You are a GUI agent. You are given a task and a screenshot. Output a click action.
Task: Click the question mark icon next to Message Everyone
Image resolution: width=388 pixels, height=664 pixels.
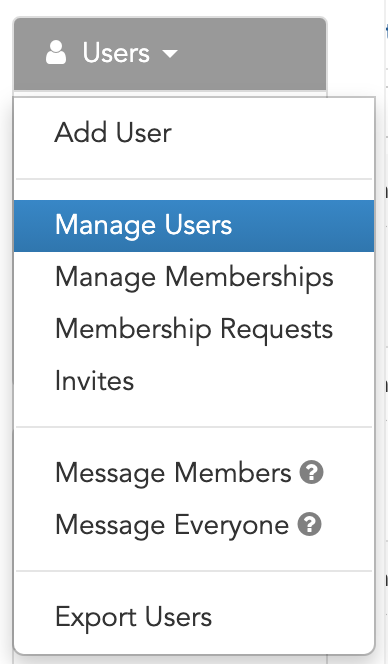point(309,524)
